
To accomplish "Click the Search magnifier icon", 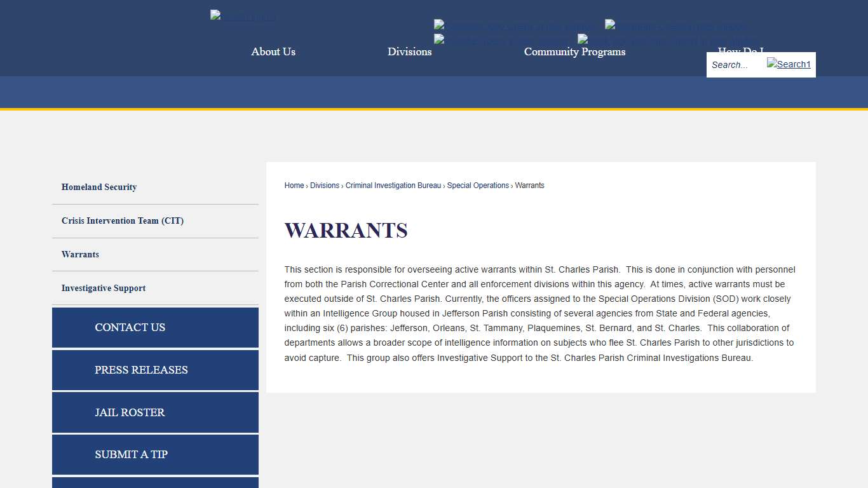I will tap(788, 64).
